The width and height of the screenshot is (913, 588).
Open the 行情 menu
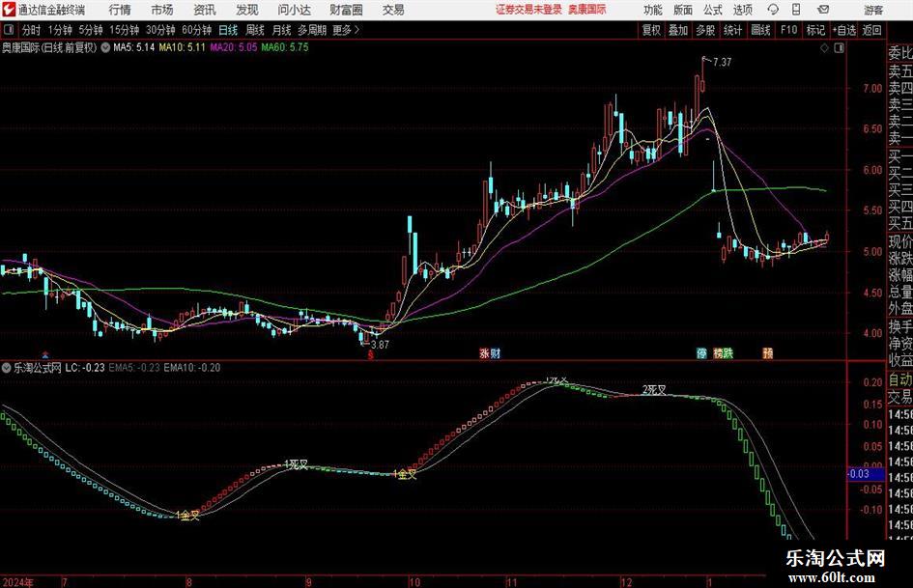click(120, 10)
